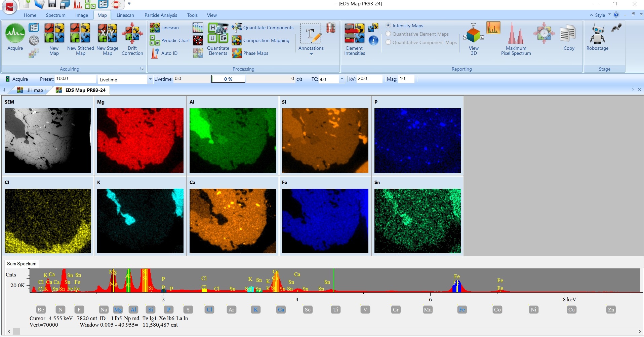Image resolution: width=644 pixels, height=337 pixels.
Task: Click the help question mark icon
Action: click(616, 15)
